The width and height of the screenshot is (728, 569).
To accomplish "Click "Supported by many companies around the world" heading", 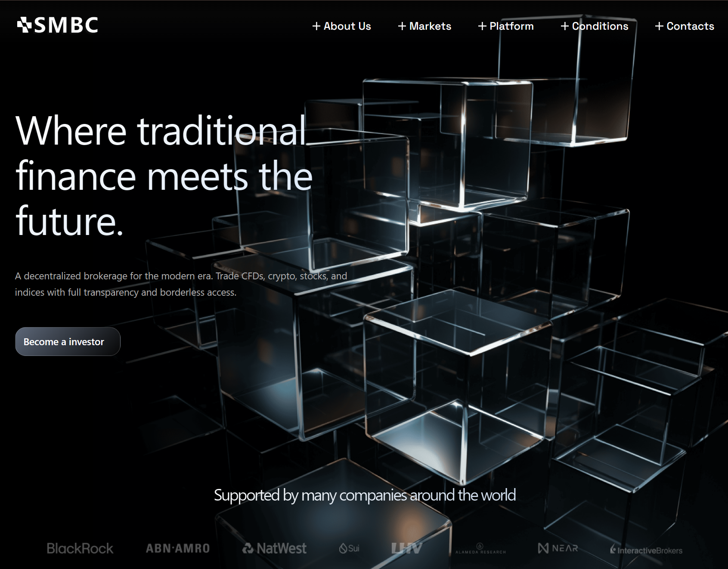I will pyautogui.click(x=365, y=495).
